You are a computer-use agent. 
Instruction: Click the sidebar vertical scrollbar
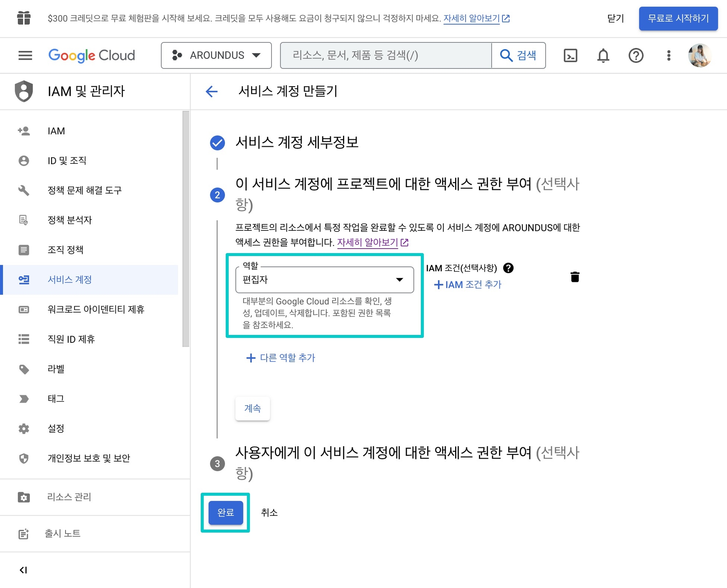click(x=186, y=229)
